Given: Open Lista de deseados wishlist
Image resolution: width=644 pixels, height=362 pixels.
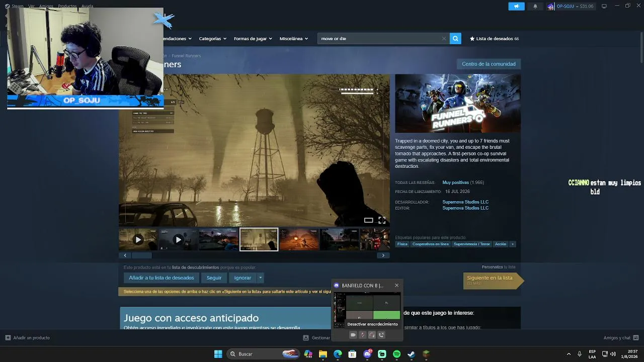Looking at the screenshot, I should pyautogui.click(x=494, y=38).
